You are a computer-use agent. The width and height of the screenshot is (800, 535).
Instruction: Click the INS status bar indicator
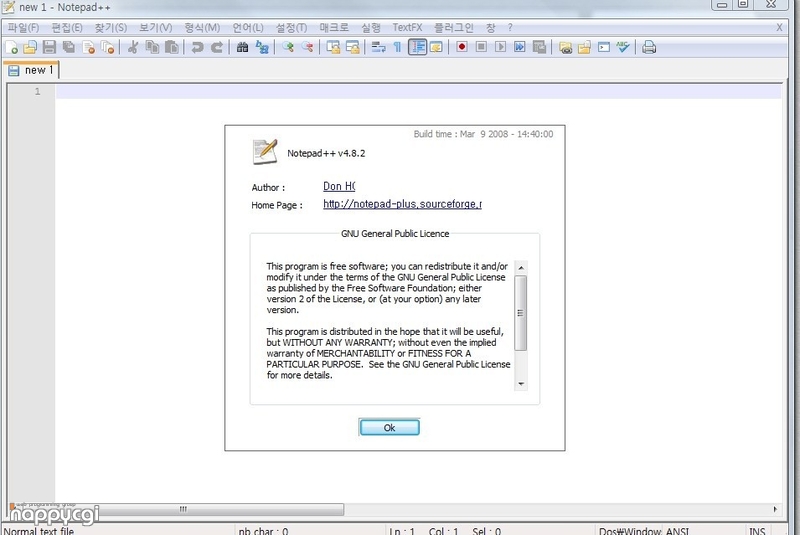click(757, 531)
